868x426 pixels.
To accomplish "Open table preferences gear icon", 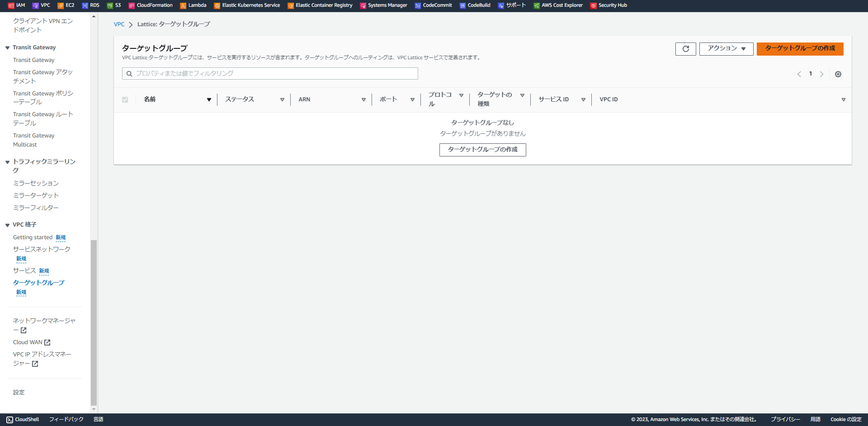I will click(x=838, y=74).
